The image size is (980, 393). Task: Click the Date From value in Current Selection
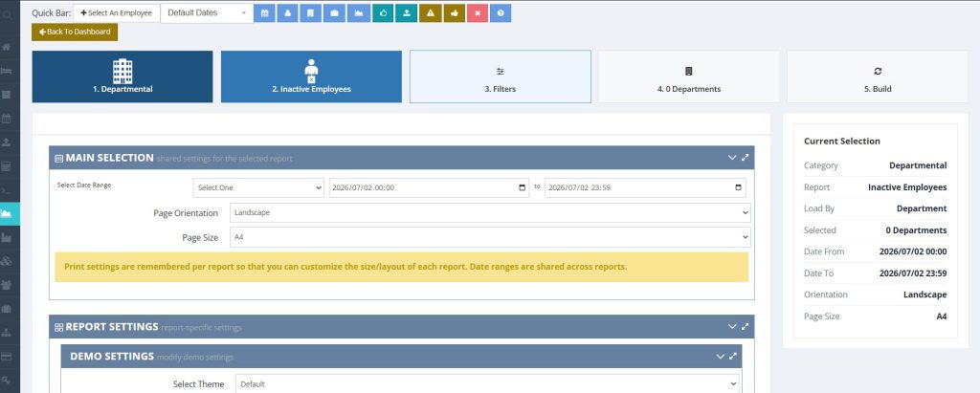coord(912,251)
